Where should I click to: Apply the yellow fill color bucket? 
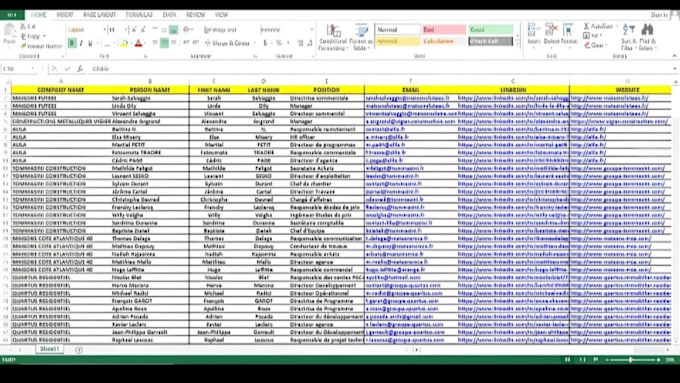[x=124, y=43]
